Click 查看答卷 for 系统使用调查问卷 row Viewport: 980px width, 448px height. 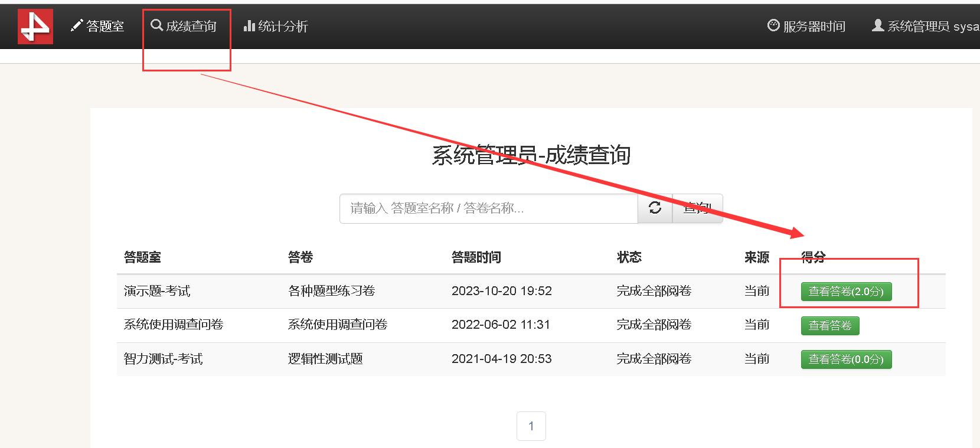point(830,325)
